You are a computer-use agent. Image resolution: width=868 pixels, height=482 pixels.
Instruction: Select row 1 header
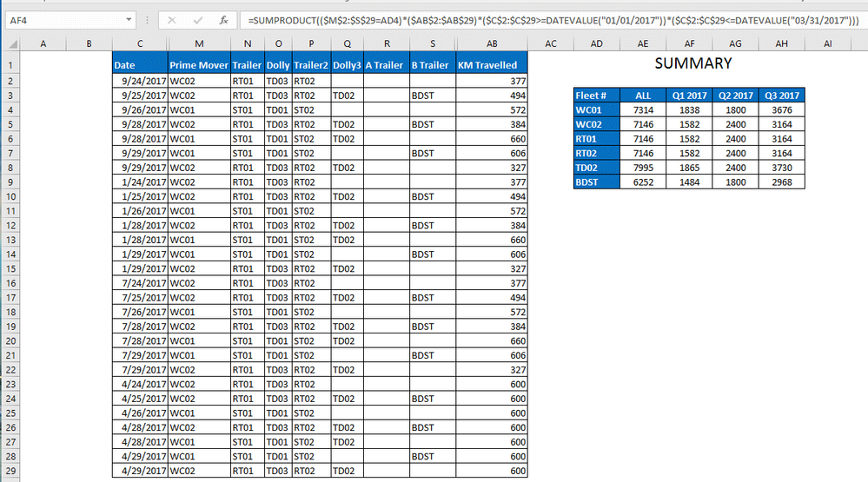click(x=10, y=65)
